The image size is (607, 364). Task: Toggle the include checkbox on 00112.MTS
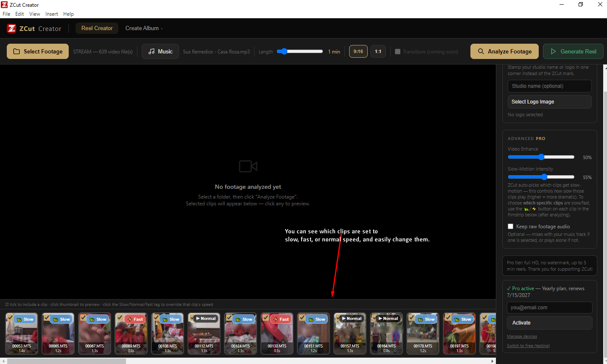point(193,317)
